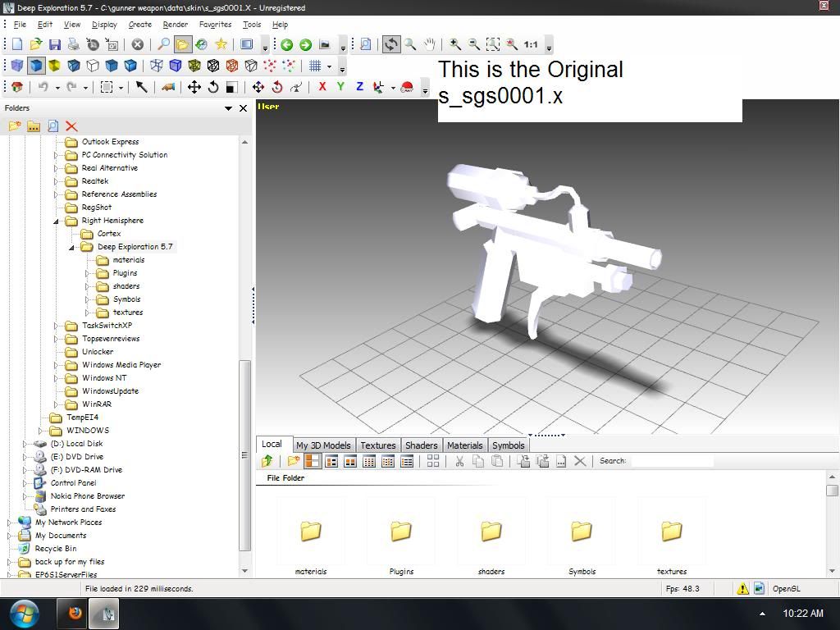Toggle the blue Z axis constraint
The height and width of the screenshot is (630, 840).
359,87
